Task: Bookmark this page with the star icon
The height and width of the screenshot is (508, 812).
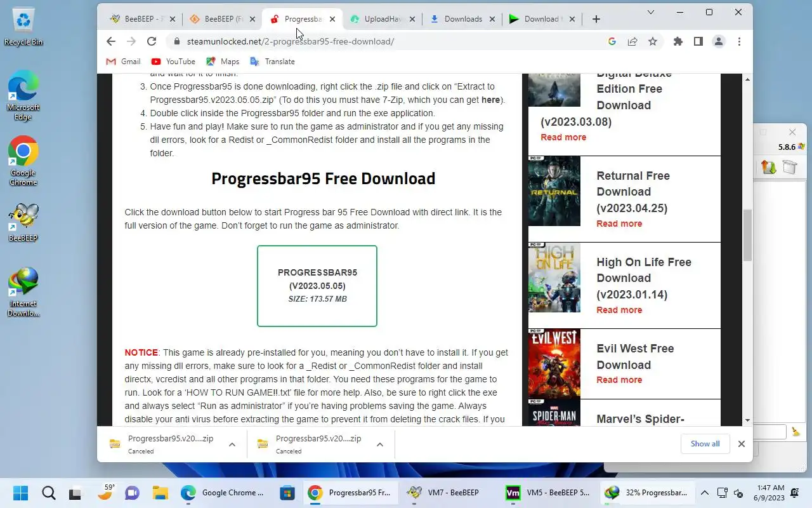Action: click(x=653, y=41)
